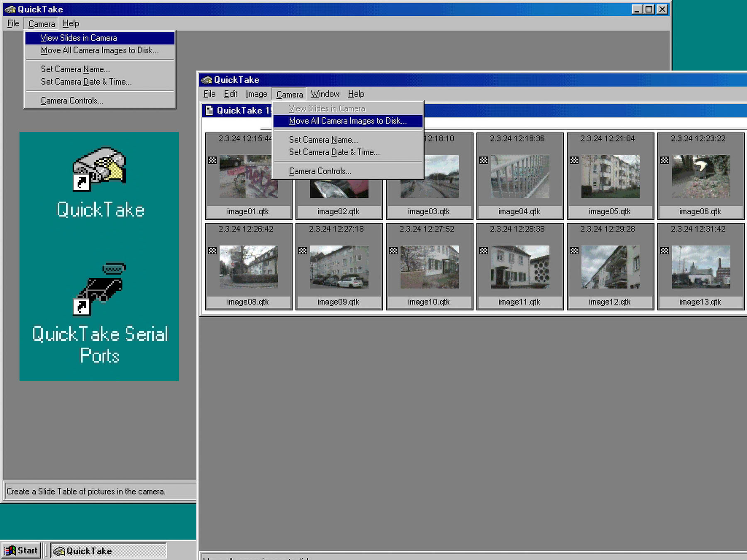Select the image09.qtk parked cars thumbnail
Image resolution: width=747 pixels, height=560 pixels.
tap(339, 267)
